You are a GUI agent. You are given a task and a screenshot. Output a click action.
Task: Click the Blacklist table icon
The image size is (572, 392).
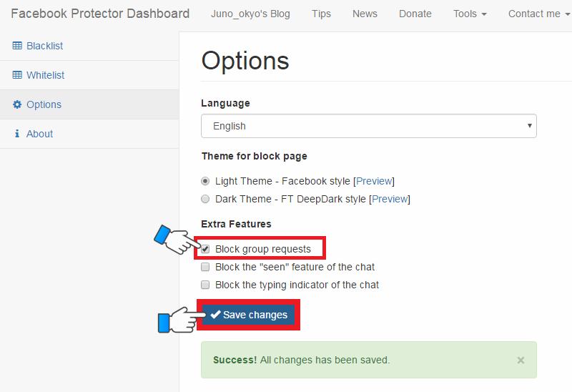pyautogui.click(x=17, y=46)
